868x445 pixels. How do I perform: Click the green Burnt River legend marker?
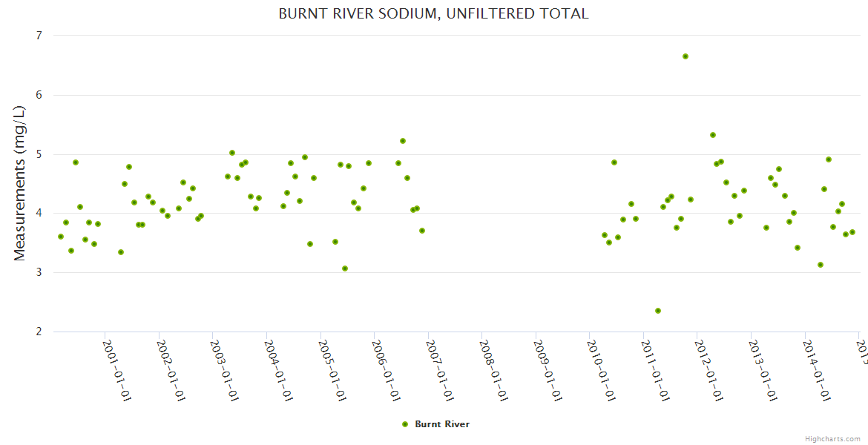[x=404, y=424]
